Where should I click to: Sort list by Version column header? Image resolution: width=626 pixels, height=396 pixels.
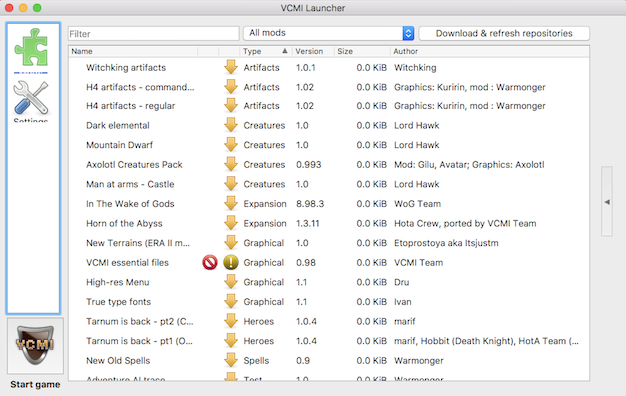pos(313,51)
